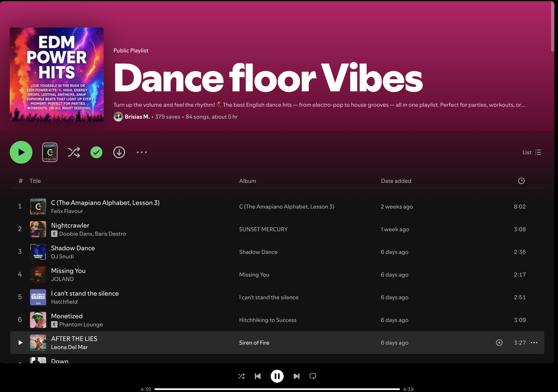558x392 pixels.
Task: Download the Dance floor Vibes playlist
Action: [119, 152]
